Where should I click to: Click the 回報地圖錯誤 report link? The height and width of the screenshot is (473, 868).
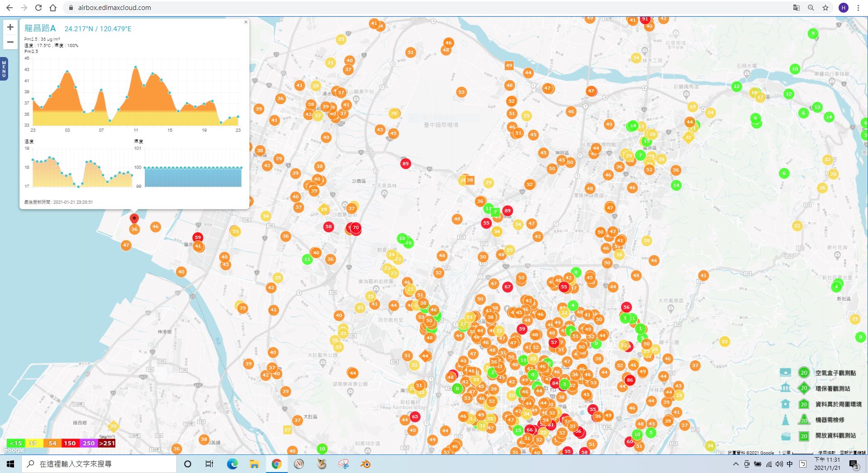tap(853, 452)
